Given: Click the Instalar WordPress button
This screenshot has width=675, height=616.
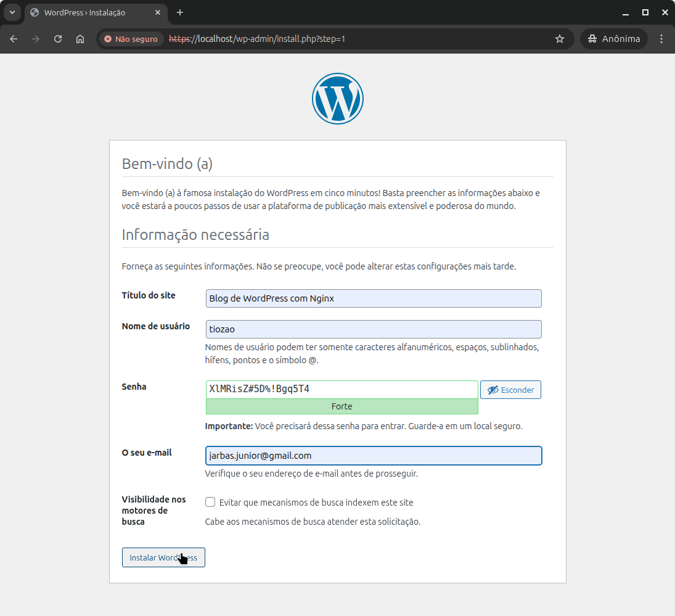Looking at the screenshot, I should pyautogui.click(x=163, y=557).
